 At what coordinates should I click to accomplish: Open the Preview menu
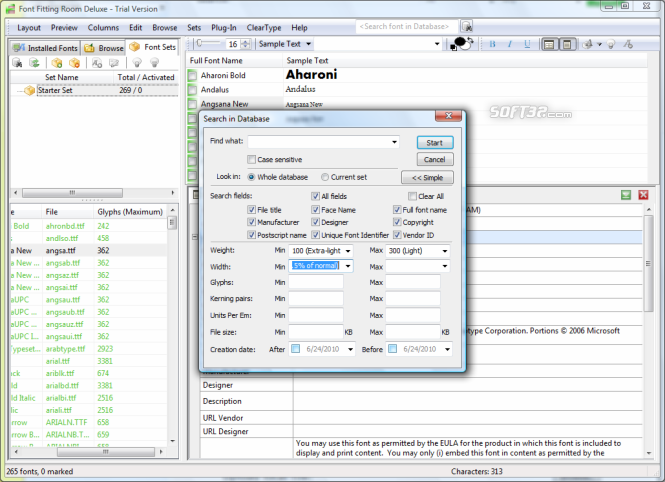[64, 28]
